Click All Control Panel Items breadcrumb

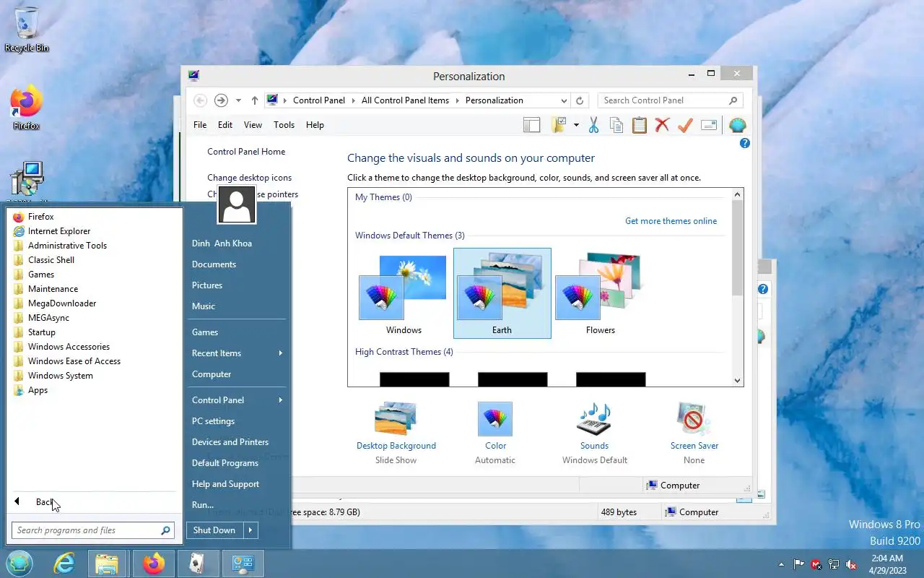405,100
